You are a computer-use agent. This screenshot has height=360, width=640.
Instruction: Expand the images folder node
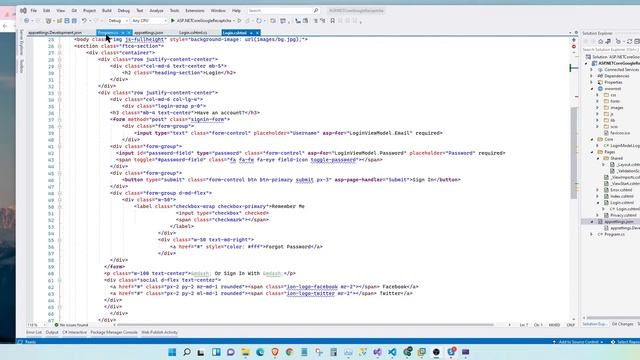(598, 108)
